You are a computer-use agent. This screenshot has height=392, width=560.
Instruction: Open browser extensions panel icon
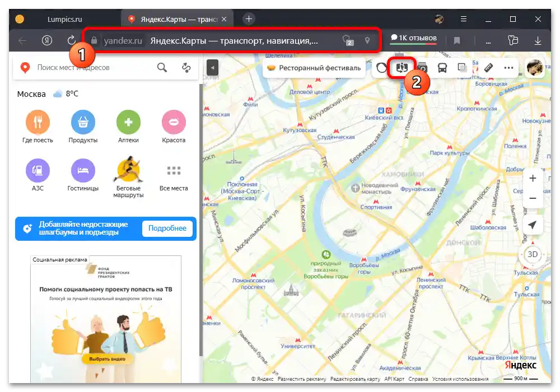point(513,40)
